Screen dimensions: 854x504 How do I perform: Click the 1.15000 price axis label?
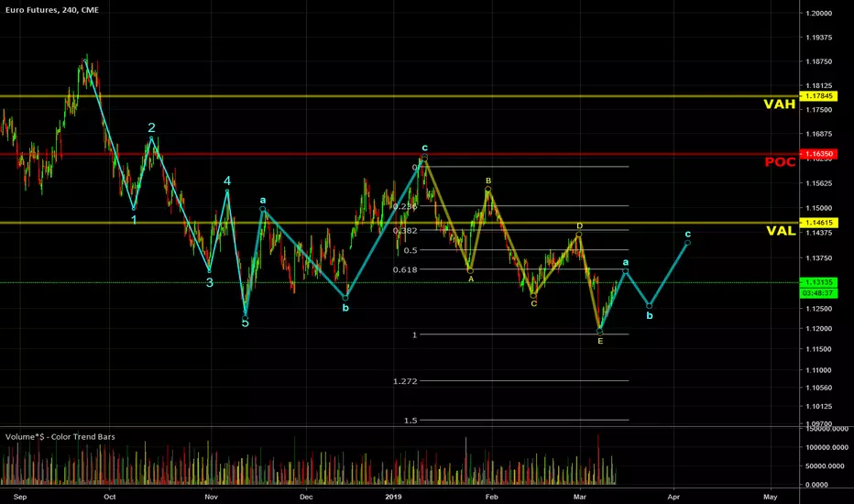pos(818,208)
